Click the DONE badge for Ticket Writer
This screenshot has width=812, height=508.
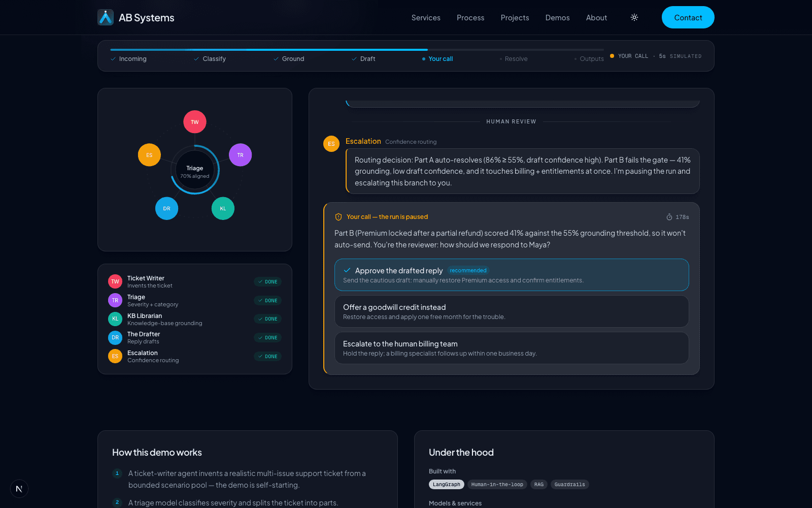[268, 282]
